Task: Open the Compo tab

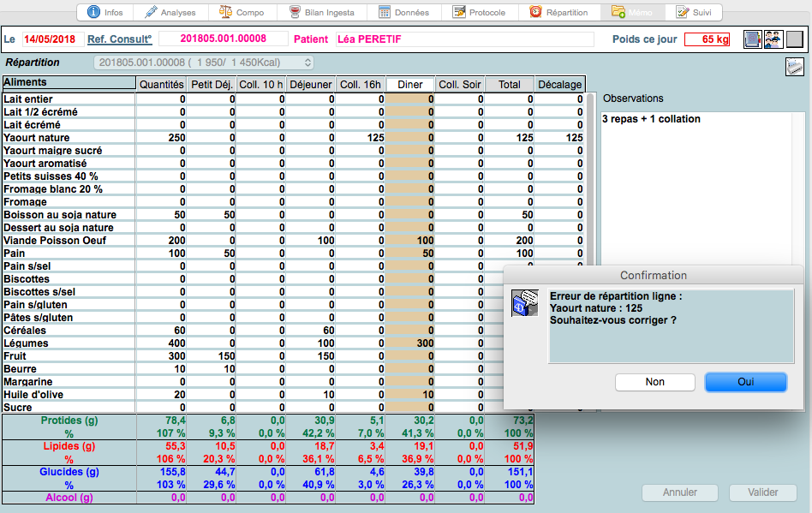Action: (242, 13)
